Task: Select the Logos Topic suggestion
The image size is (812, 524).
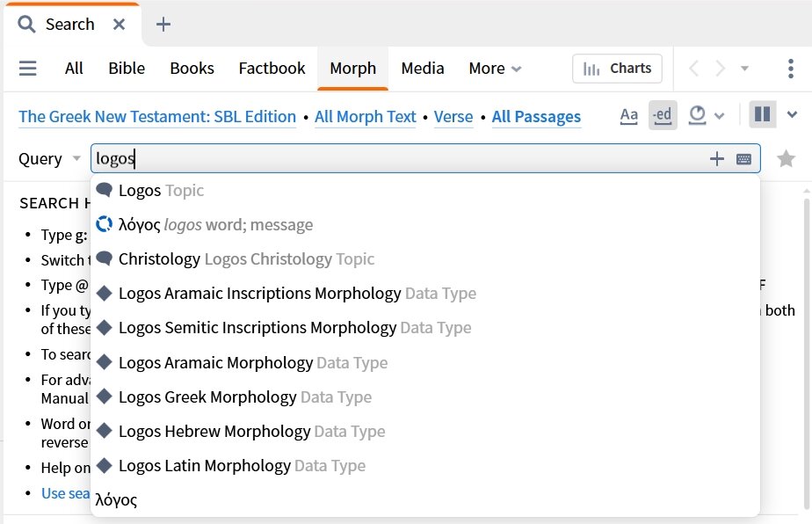Action: click(x=425, y=190)
